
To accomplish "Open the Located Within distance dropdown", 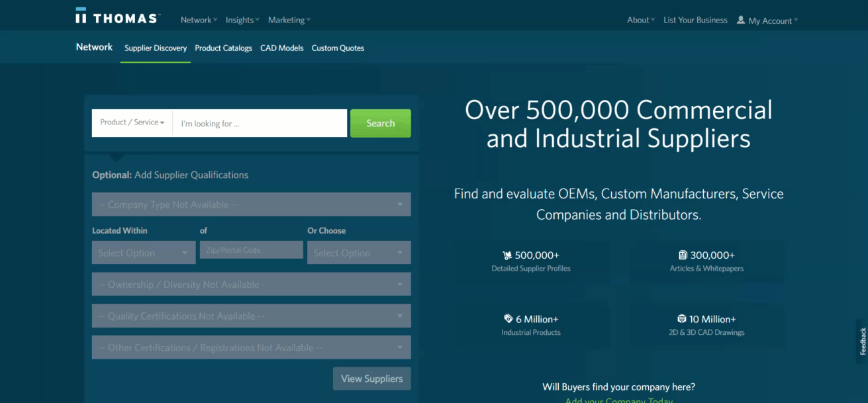I will [144, 253].
